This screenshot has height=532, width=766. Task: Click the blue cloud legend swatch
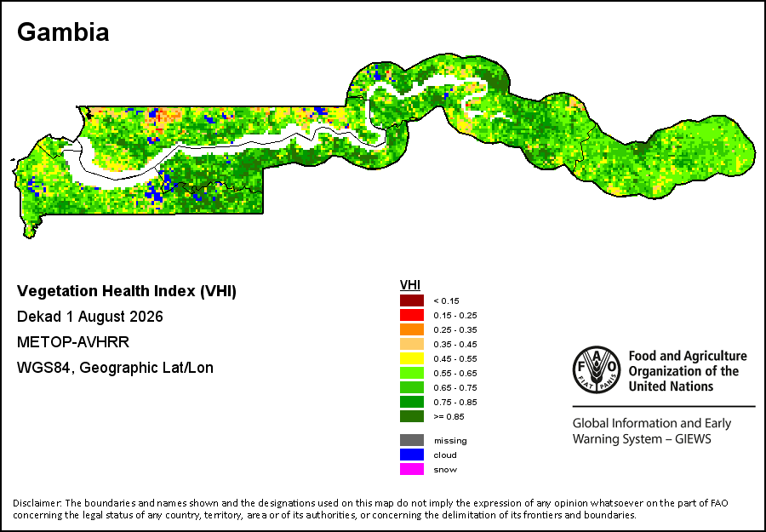[x=411, y=455]
